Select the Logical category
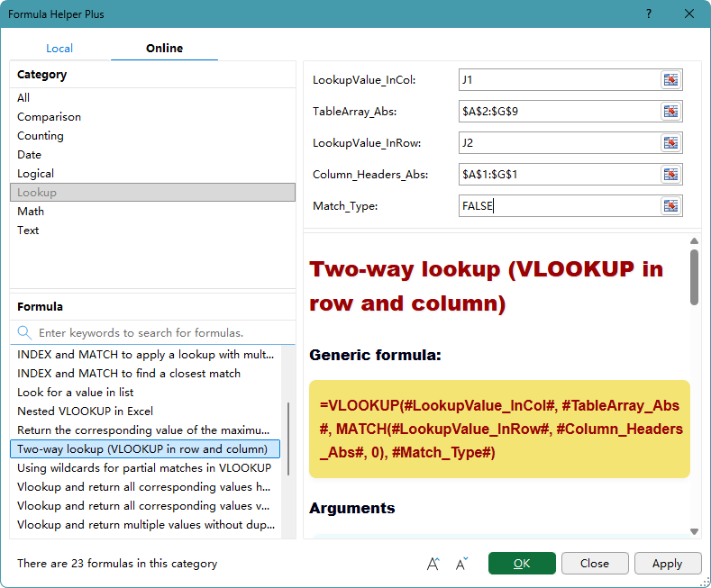Image resolution: width=711 pixels, height=588 pixels. point(152,174)
